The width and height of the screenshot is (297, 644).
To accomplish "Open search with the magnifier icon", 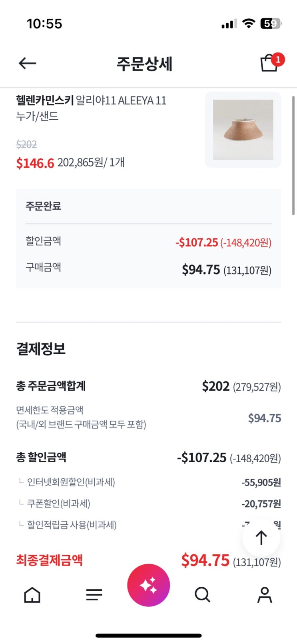I will [x=202, y=595].
